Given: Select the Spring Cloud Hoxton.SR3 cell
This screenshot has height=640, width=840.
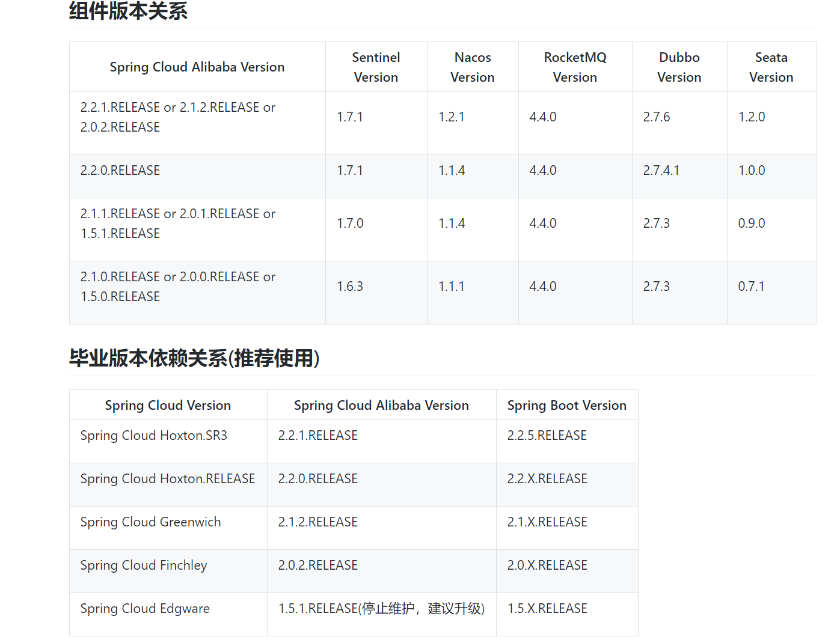Looking at the screenshot, I should [x=154, y=436].
